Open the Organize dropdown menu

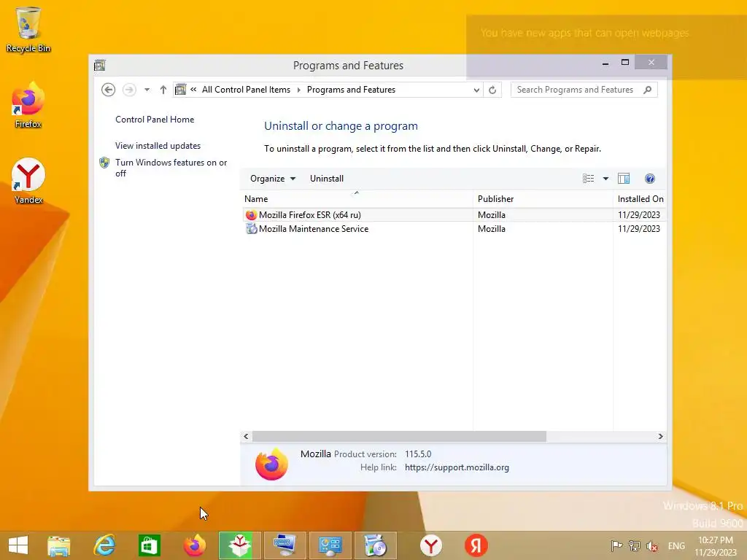[273, 179]
